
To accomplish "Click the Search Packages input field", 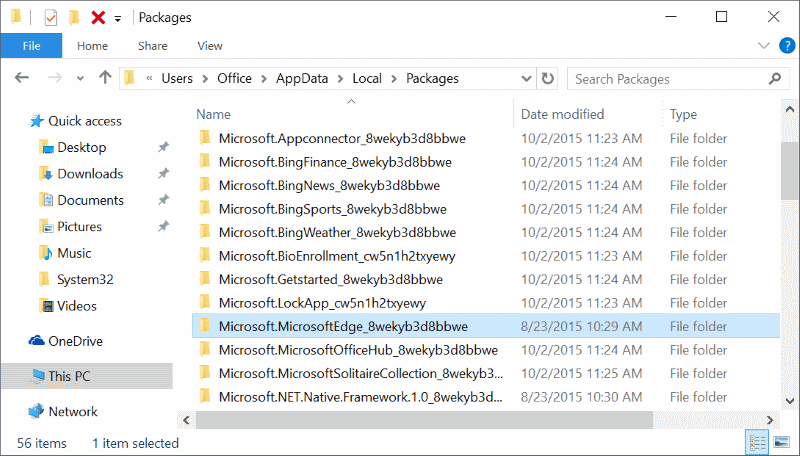I will (x=670, y=78).
